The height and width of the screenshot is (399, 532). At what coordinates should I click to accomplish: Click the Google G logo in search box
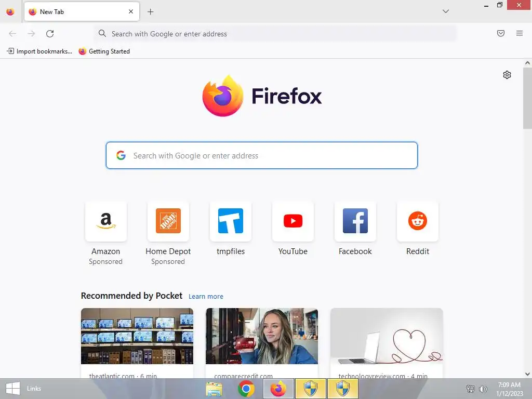click(x=121, y=155)
